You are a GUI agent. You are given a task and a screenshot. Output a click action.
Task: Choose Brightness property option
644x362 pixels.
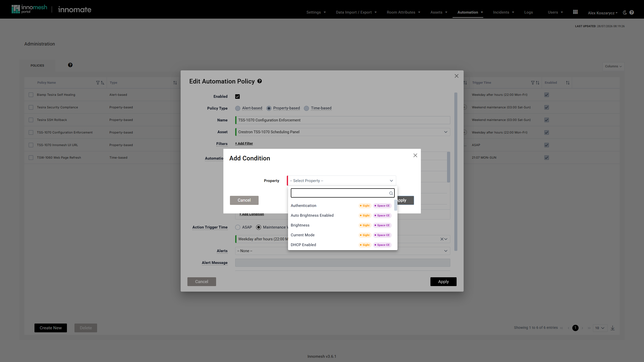click(341, 225)
